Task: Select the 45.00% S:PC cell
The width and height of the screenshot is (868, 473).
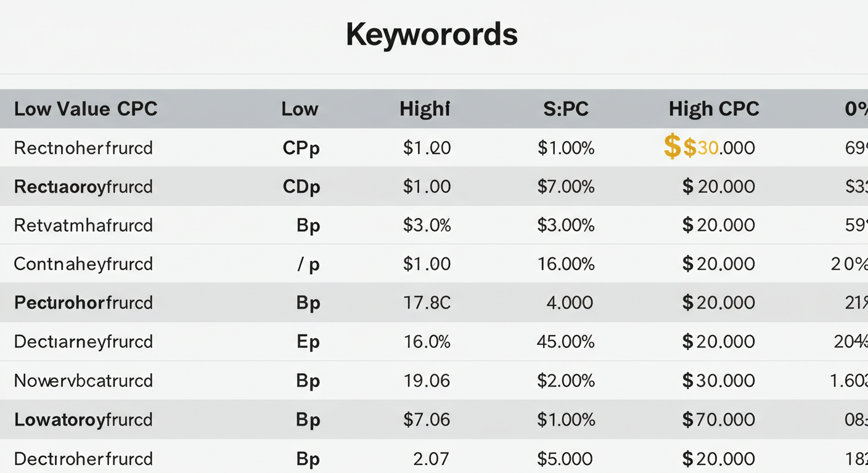Action: (x=565, y=341)
